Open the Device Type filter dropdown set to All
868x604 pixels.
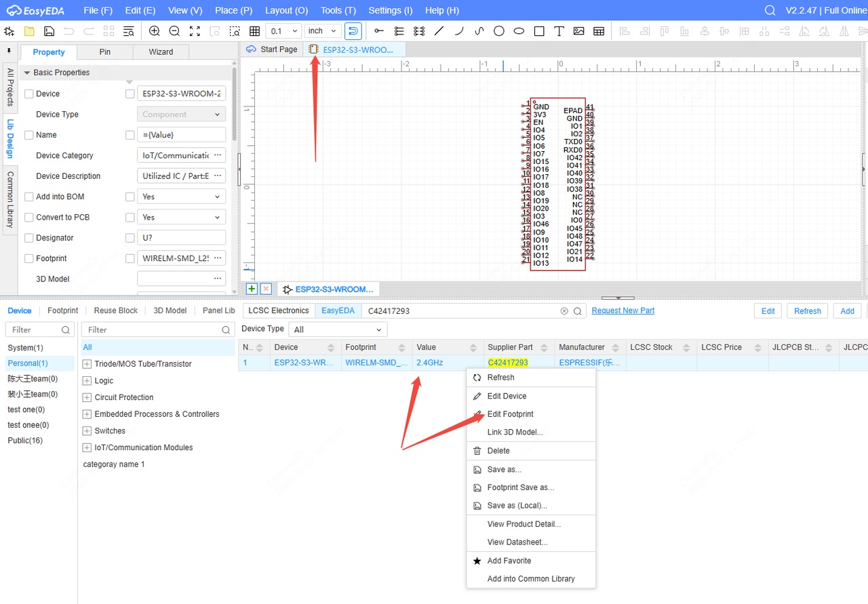click(x=338, y=329)
